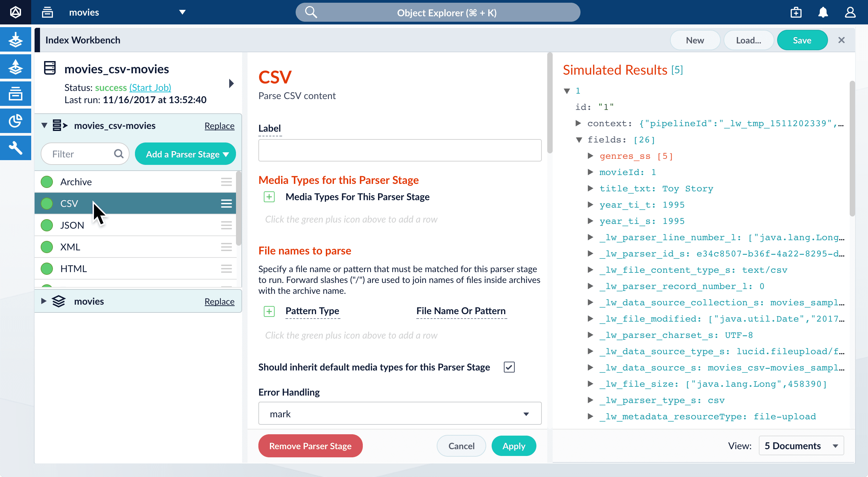868x477 pixels.
Task: Select the HTML parser stage
Action: 74,269
